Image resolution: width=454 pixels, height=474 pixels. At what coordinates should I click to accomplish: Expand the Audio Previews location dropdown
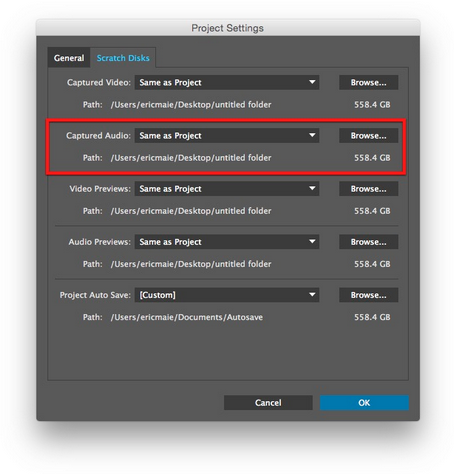coord(227,242)
